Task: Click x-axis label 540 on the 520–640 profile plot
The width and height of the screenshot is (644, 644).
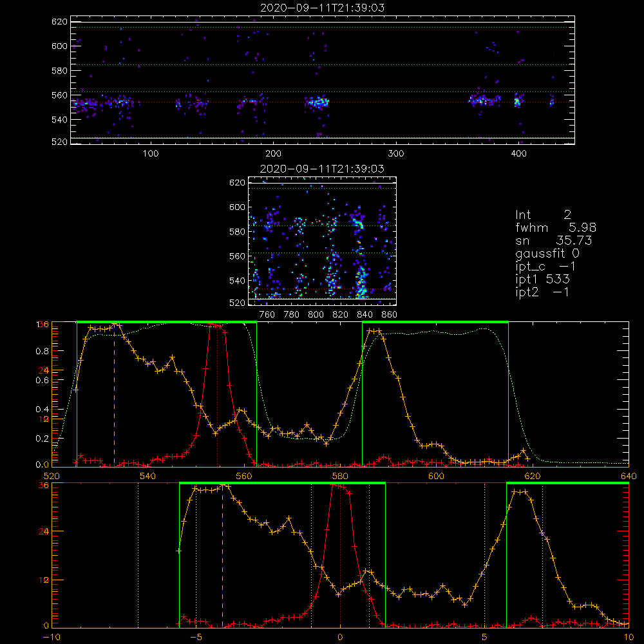Action: [148, 477]
